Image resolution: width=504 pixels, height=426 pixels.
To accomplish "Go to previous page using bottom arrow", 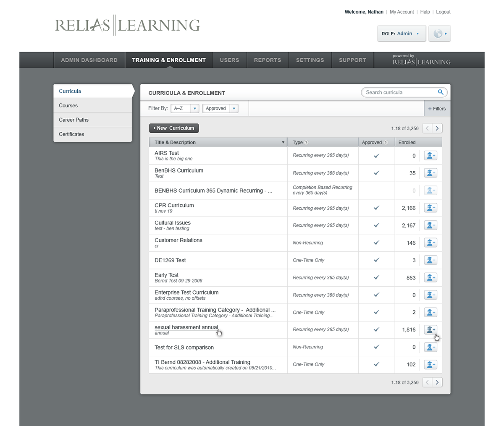I will pyautogui.click(x=427, y=382).
